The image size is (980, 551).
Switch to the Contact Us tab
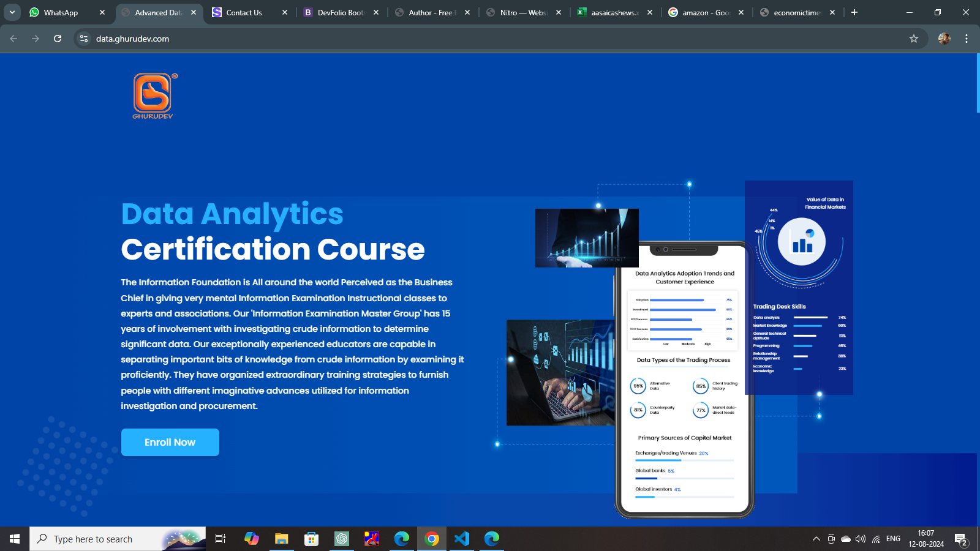click(244, 12)
